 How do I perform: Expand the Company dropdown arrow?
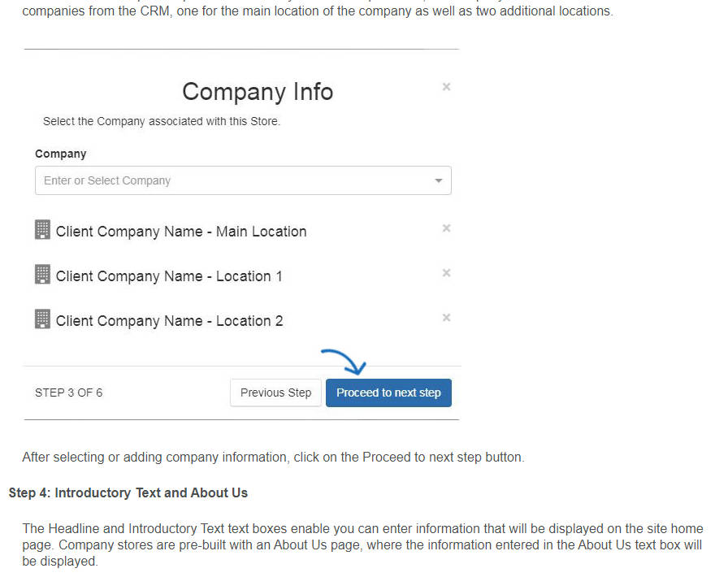[x=438, y=180]
